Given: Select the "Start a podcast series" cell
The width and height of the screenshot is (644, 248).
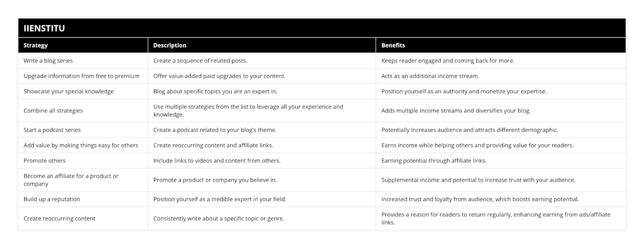Looking at the screenshot, I should click(x=52, y=130).
